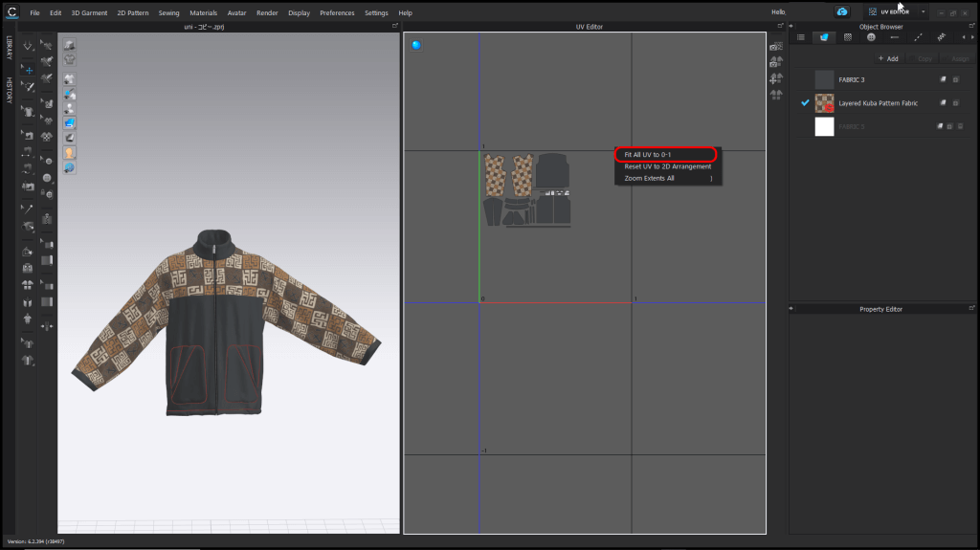
Task: Switch to the Graphic checker tab icon
Action: click(x=848, y=37)
